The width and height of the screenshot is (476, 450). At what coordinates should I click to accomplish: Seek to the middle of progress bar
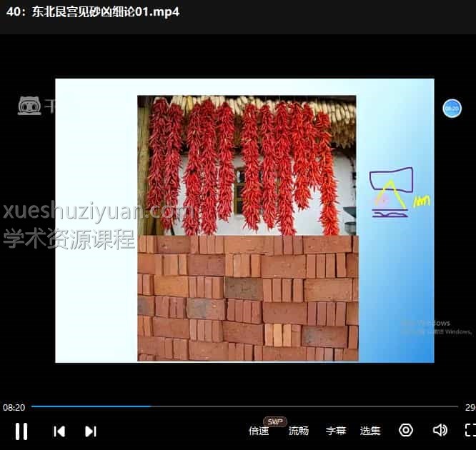(244, 406)
